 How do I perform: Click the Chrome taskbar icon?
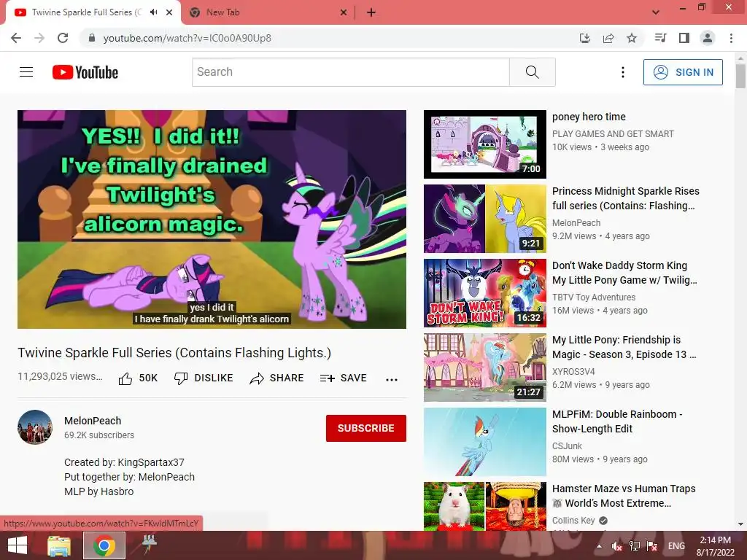(104, 545)
